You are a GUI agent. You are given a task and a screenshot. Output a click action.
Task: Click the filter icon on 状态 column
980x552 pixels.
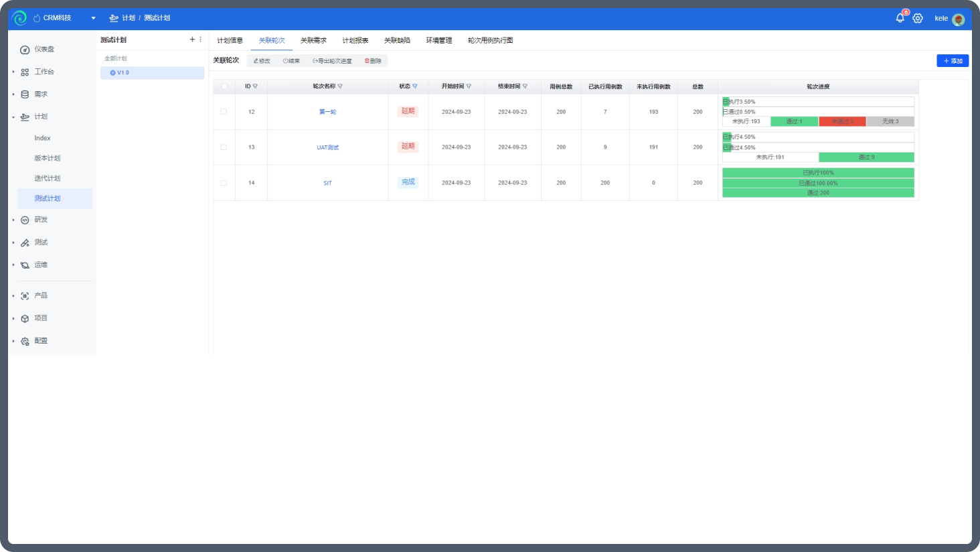point(415,86)
